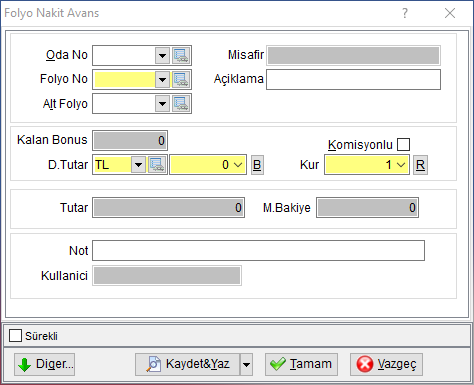Click the Kaydet&Yaz button
The width and height of the screenshot is (474, 385).
(187, 364)
